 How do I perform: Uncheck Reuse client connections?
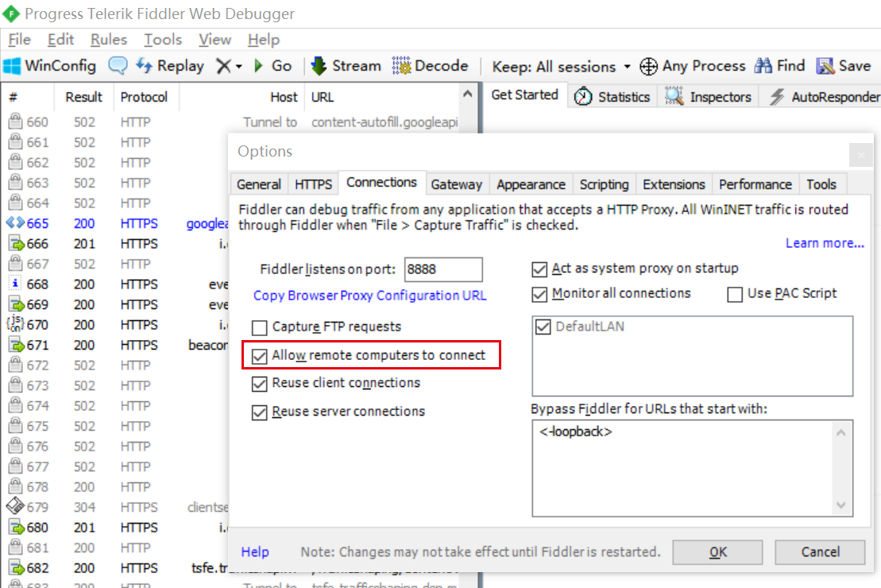[259, 383]
